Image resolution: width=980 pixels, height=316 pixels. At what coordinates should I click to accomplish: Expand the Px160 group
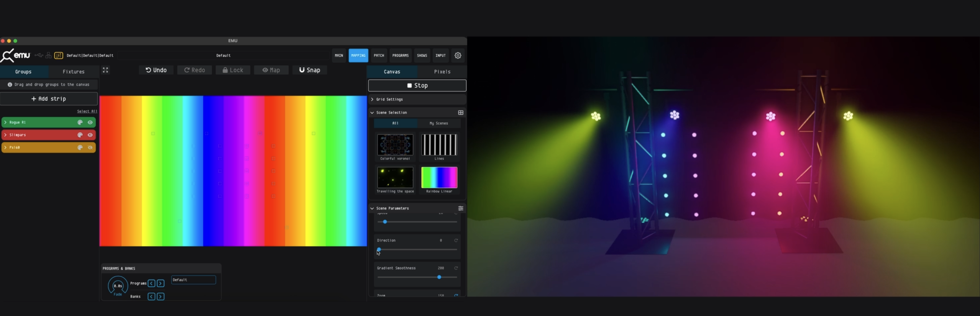click(5, 147)
